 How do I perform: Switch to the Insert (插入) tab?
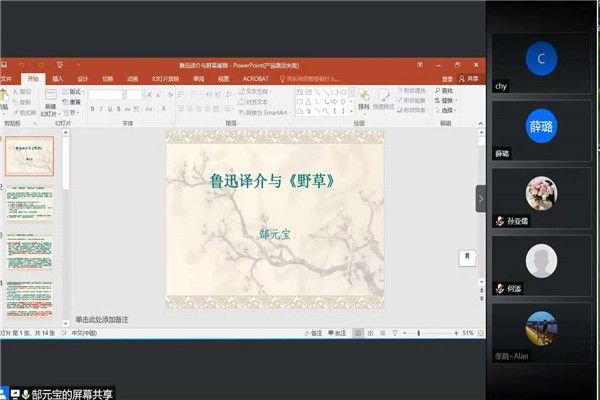click(58, 78)
